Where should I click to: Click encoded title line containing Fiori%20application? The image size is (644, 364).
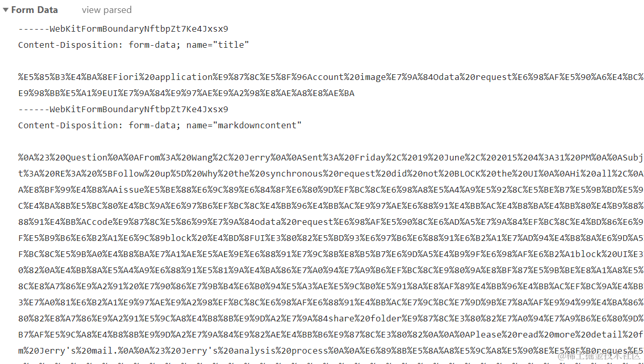[x=331, y=77]
